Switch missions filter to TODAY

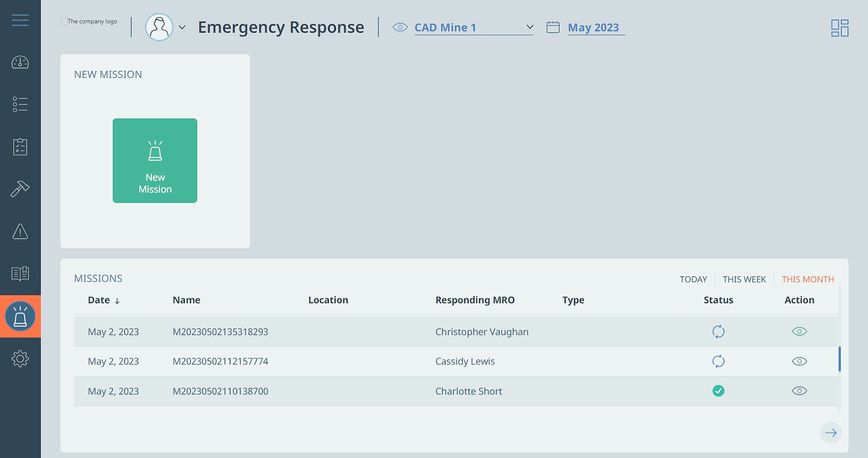[x=693, y=279]
